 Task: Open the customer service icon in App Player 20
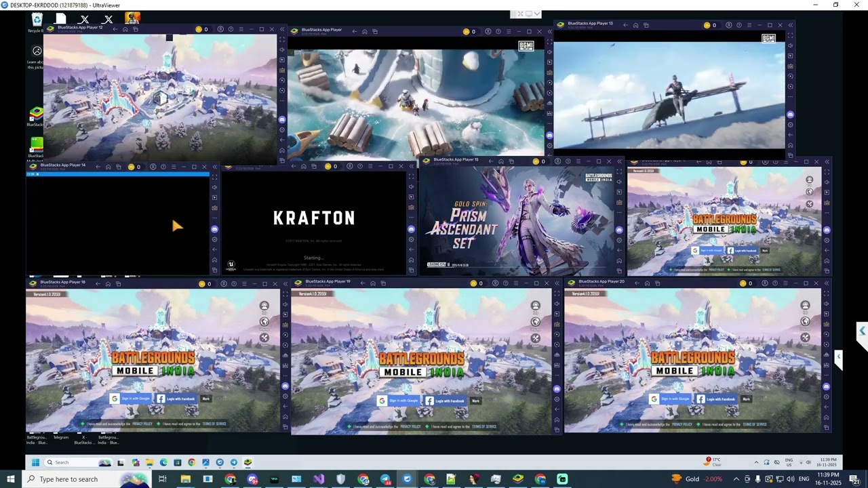coord(805,306)
